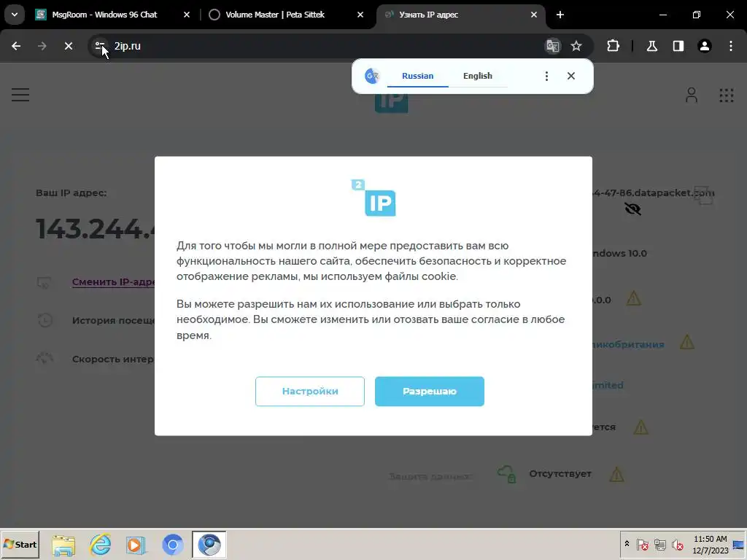Open Chrome Labs flask icon

pyautogui.click(x=651, y=46)
